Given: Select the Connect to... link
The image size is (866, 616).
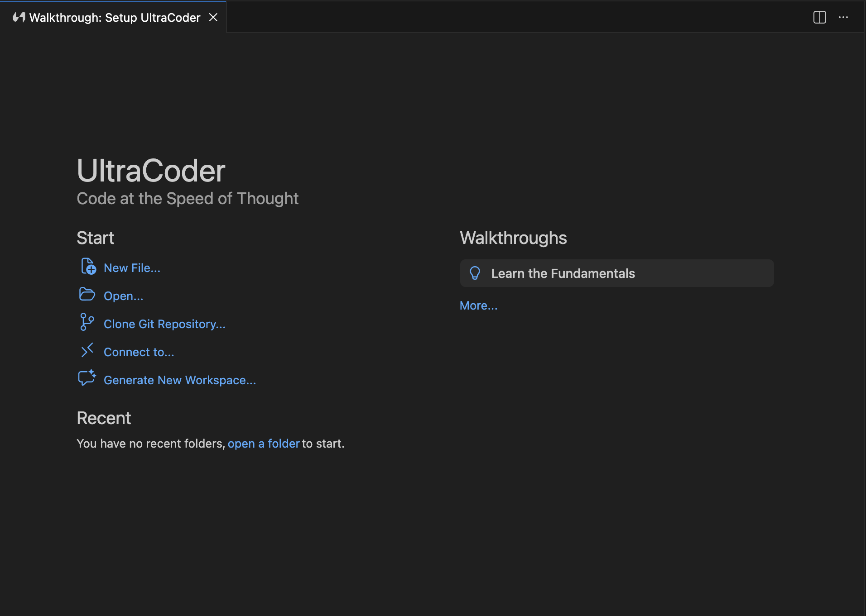Looking at the screenshot, I should pos(139,352).
